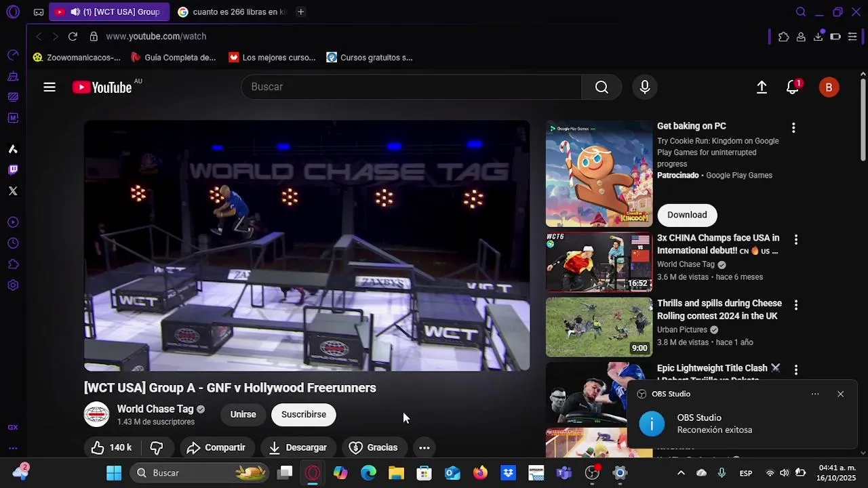Screen dimensions: 868x488
Task: Switch to the WCT USA YouTube tab
Action: tap(109, 12)
